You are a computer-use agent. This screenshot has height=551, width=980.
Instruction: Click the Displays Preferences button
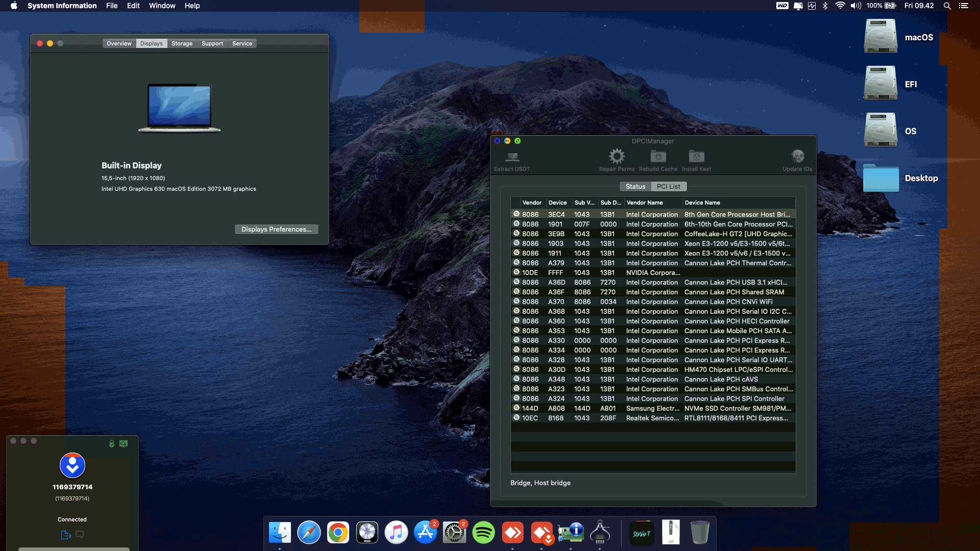click(x=276, y=230)
